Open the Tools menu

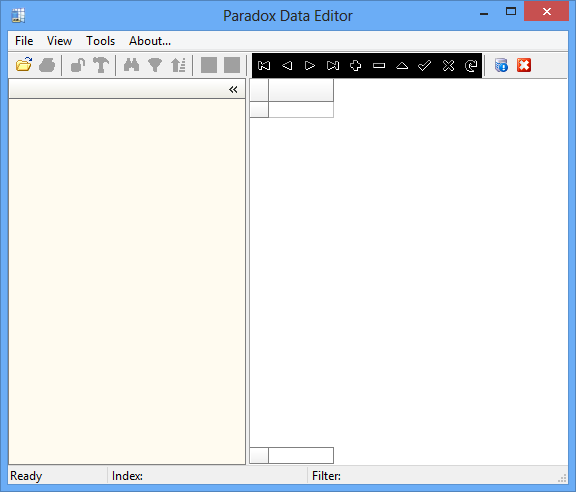coord(100,41)
